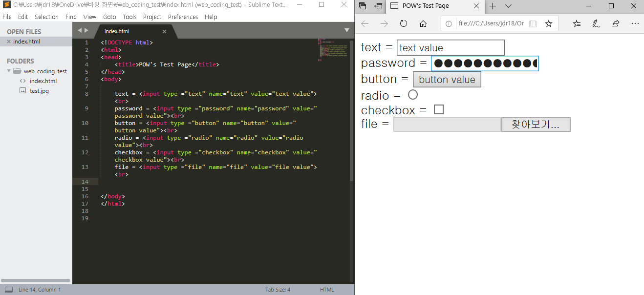
Task: Go to next tab with right arrow
Action: click(x=86, y=30)
